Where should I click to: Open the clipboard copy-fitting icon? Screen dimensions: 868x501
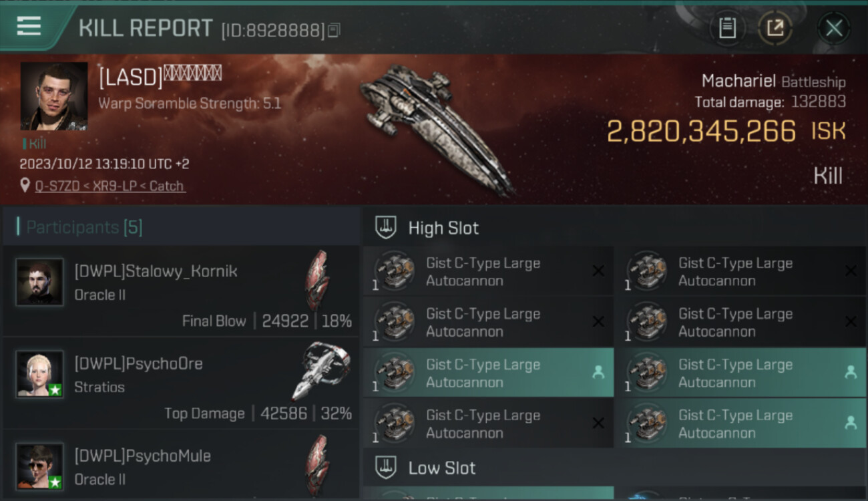727,28
